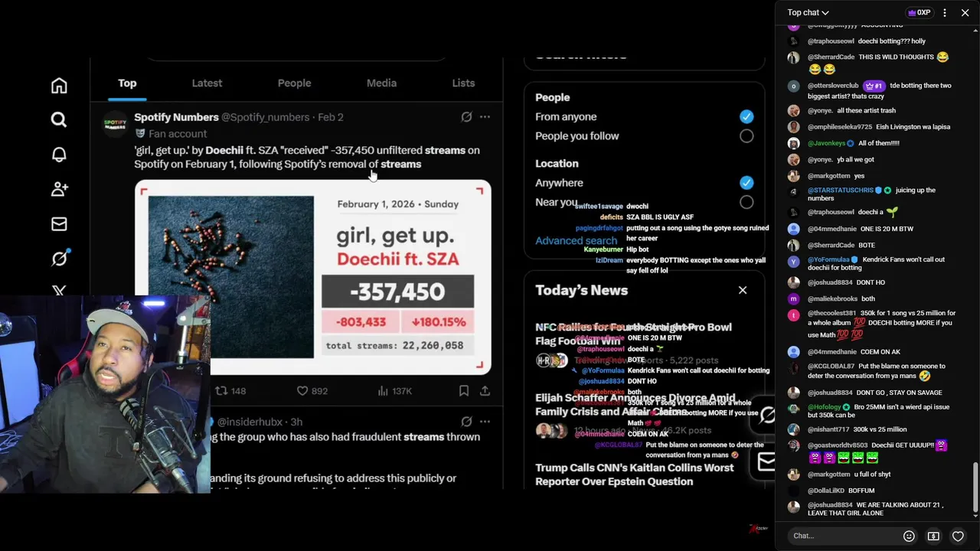Screen dimensions: 980x551
Task: Bookmark the Spotify Numbers tweet
Action: click(464, 391)
